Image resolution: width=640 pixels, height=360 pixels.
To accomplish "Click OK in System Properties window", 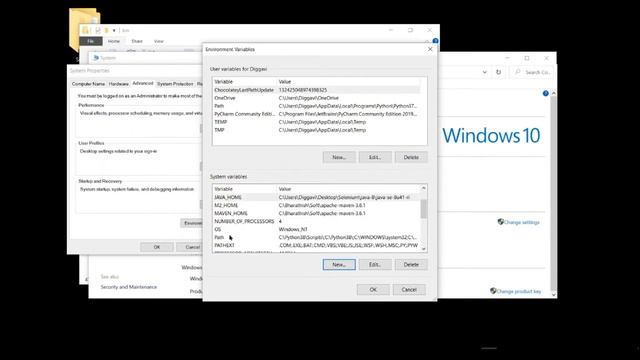I will click(x=157, y=247).
